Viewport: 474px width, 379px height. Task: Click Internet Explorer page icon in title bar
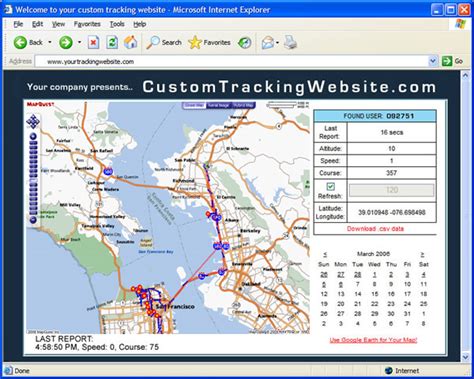click(x=8, y=9)
